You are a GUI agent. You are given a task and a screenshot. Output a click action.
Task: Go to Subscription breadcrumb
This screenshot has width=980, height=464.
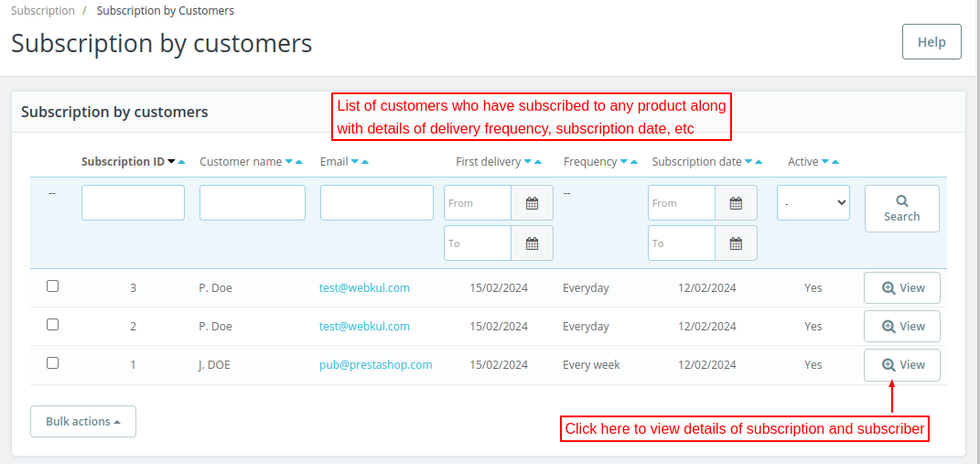(43, 11)
